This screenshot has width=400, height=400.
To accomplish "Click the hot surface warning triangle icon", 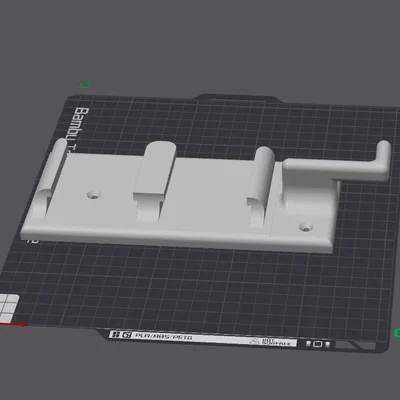I will click(255, 341).
